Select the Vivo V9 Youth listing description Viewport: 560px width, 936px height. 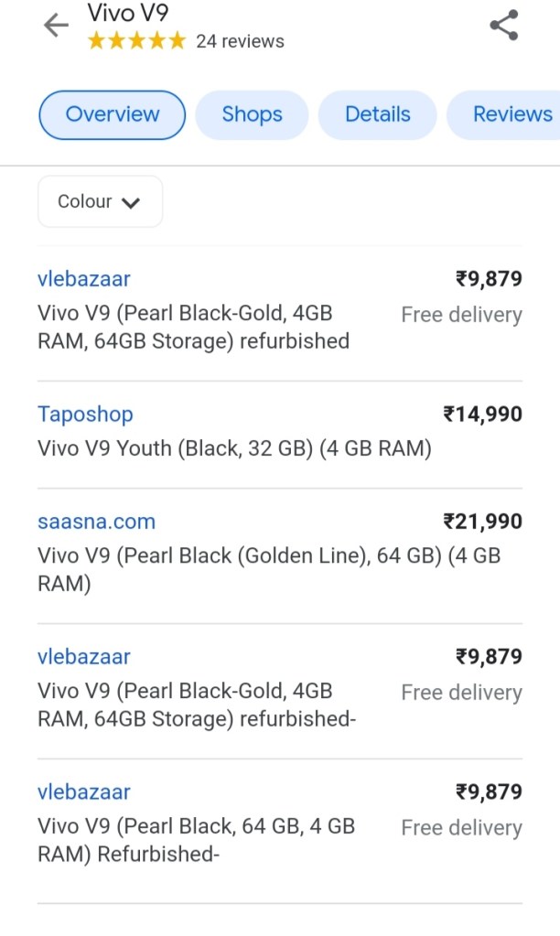click(234, 449)
